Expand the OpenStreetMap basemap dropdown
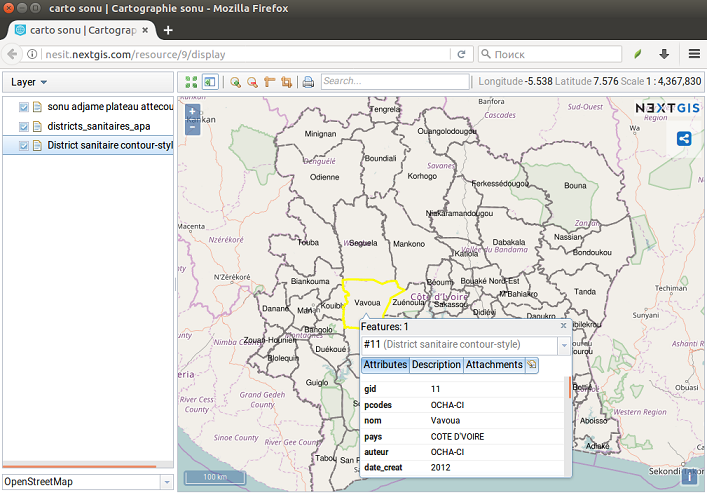The image size is (707, 495). pos(165,482)
